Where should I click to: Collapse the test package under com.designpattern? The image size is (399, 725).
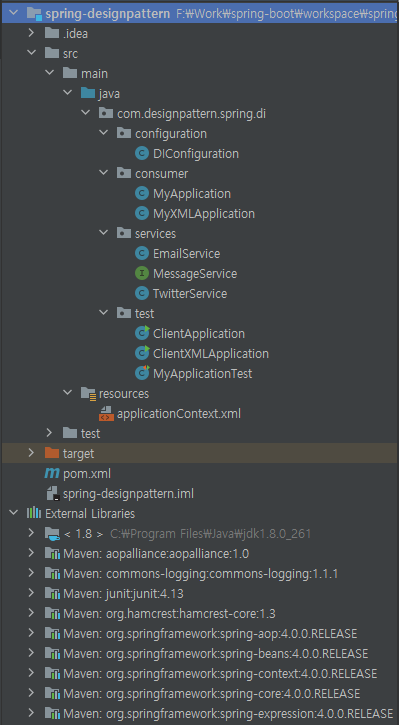tap(103, 313)
